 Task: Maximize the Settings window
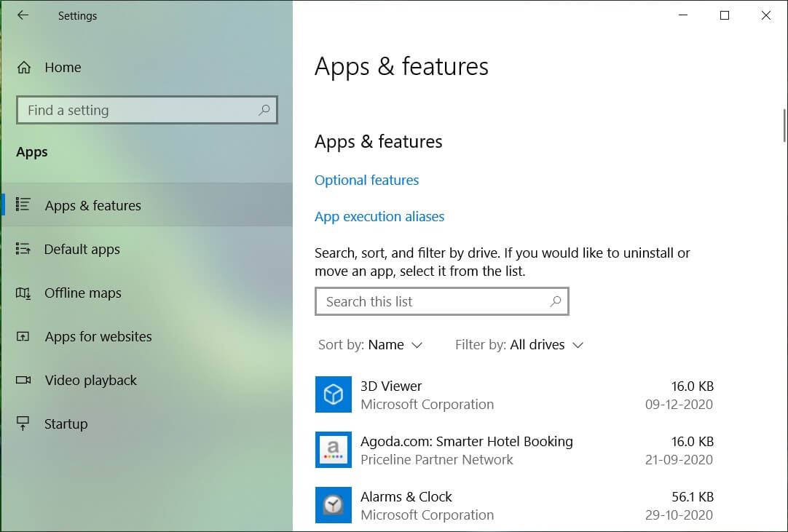click(724, 15)
